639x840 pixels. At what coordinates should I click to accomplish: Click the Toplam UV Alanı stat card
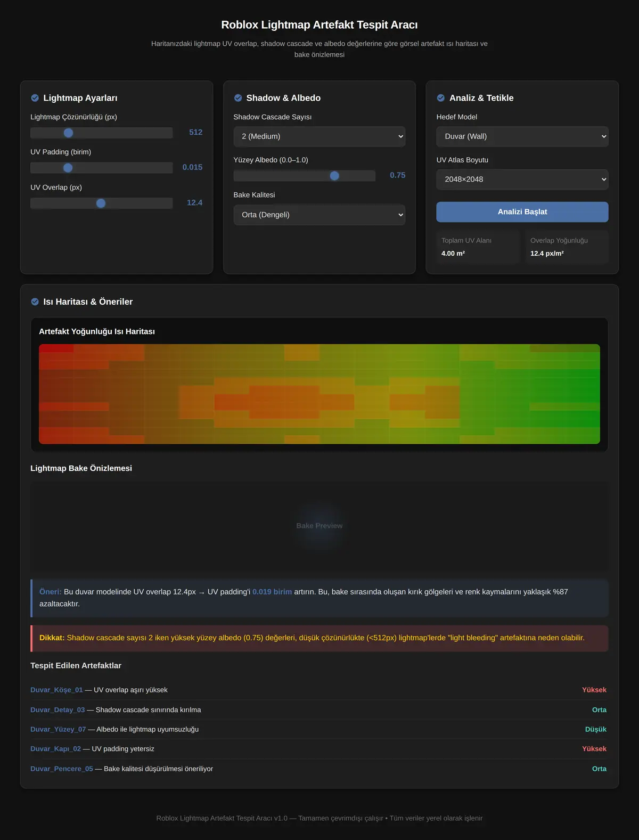click(x=478, y=247)
